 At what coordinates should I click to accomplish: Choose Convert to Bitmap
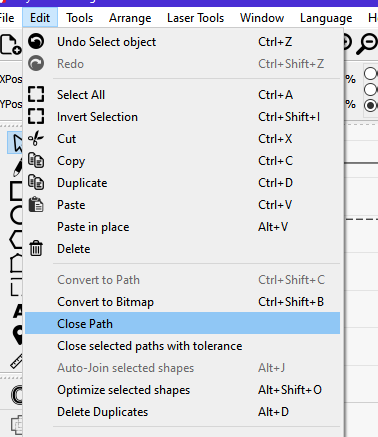(x=183, y=302)
